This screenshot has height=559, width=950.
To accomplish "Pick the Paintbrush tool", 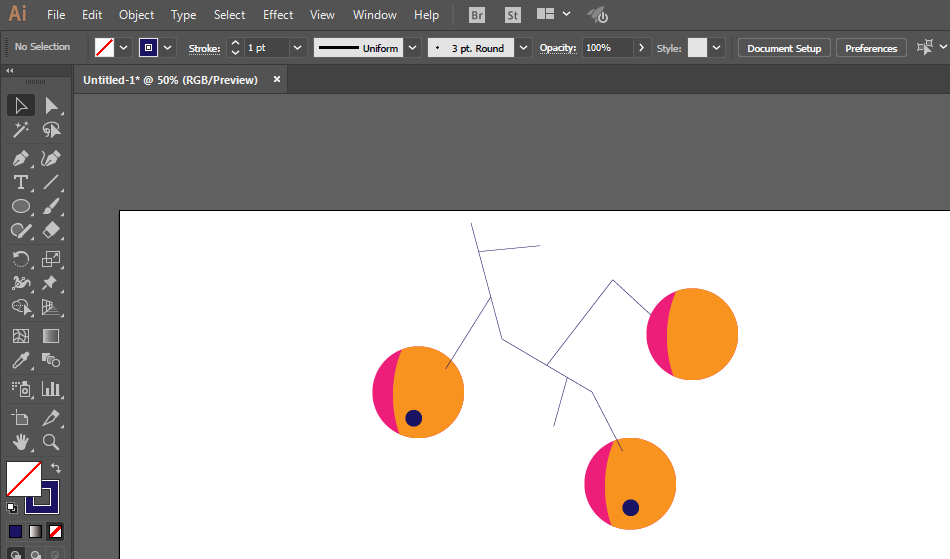I will point(51,207).
